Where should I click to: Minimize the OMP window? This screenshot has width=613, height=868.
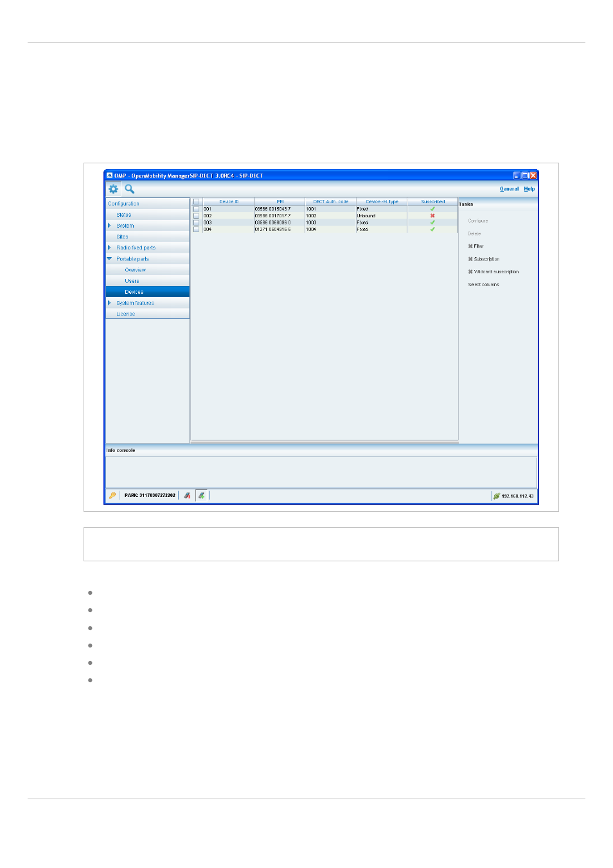tap(517, 175)
